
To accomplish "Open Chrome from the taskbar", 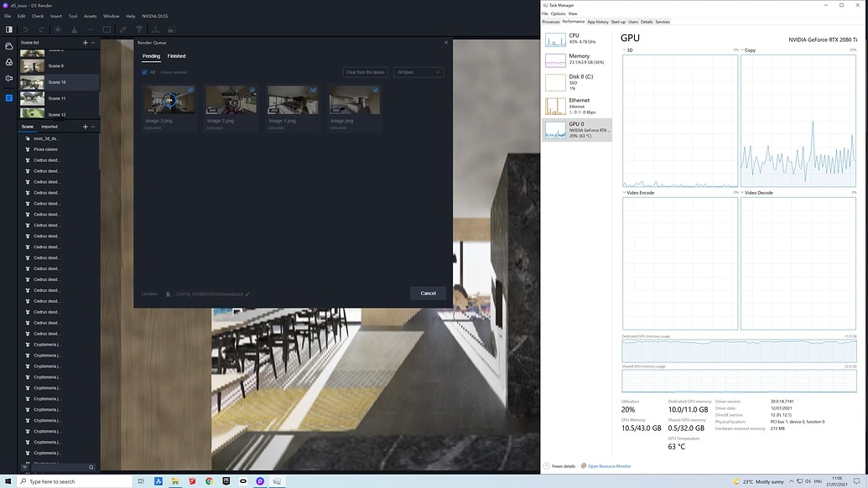I will coord(210,481).
